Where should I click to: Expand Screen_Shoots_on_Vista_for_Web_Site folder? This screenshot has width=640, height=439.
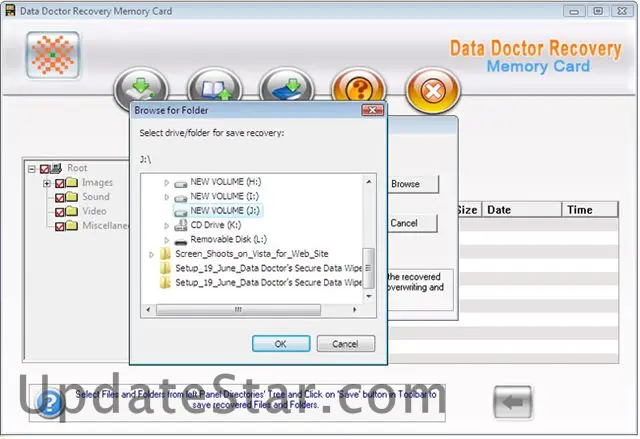[x=151, y=255]
